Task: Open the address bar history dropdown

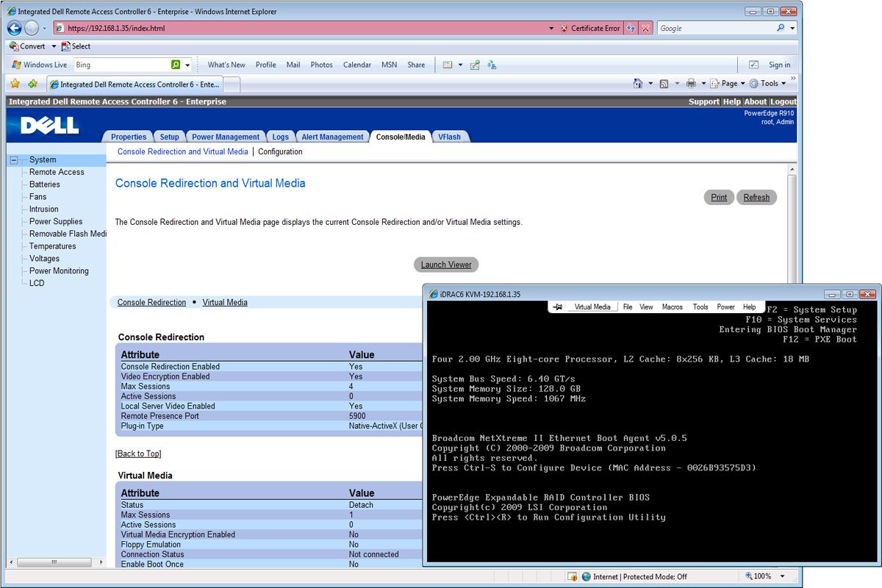Action: coord(551,28)
